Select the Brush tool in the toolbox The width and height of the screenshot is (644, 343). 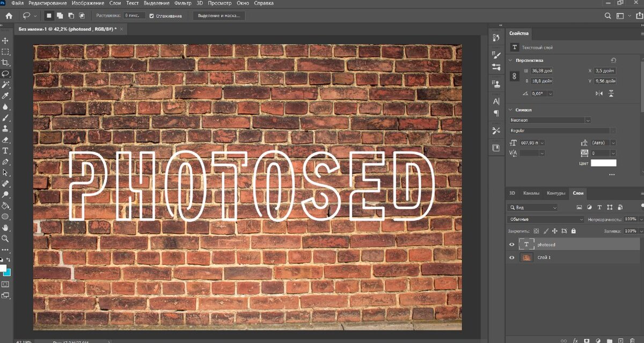coord(5,118)
